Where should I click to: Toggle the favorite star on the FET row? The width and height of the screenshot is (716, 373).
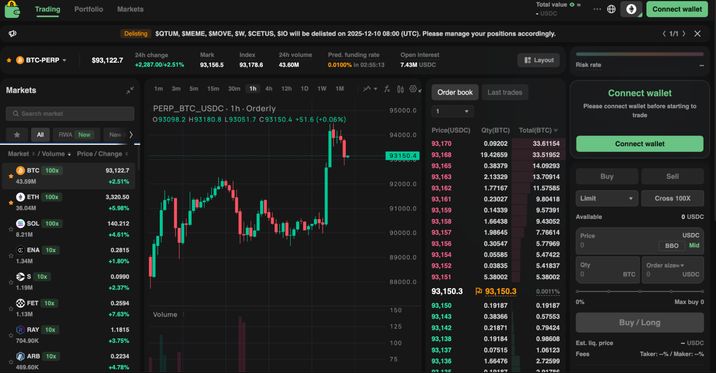(x=11, y=309)
